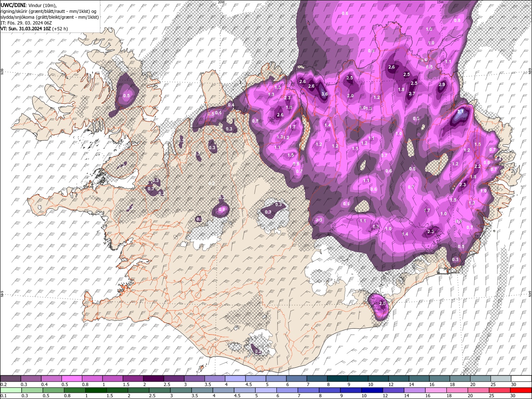Screen dimensions: 532x399
Task: Click the lavender 14 swatch in lower legend
Action: 415,390
